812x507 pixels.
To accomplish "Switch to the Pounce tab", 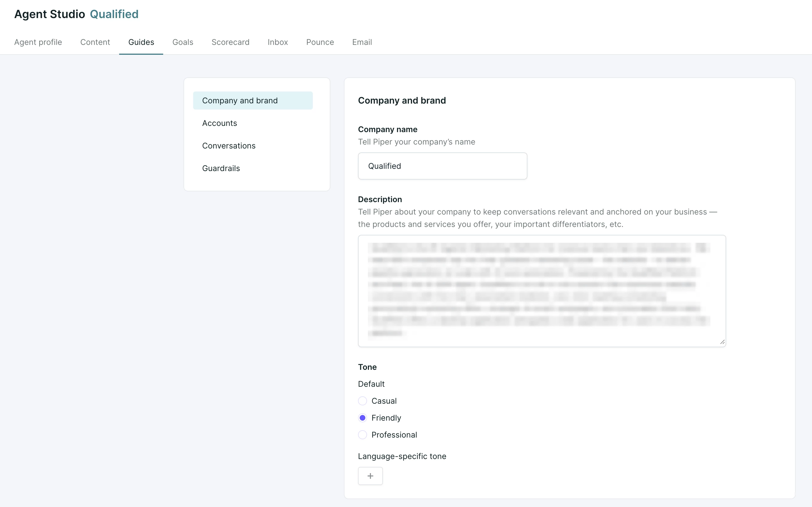I will tap(320, 42).
